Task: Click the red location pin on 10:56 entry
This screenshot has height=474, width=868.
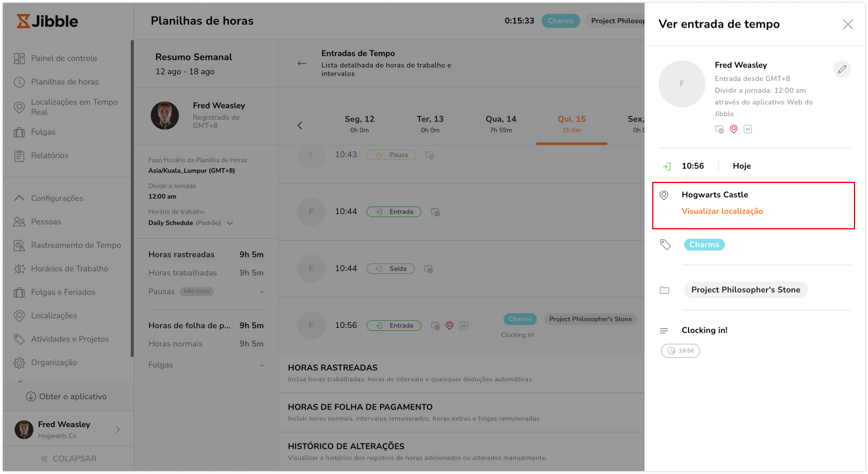Action: pyautogui.click(x=449, y=326)
